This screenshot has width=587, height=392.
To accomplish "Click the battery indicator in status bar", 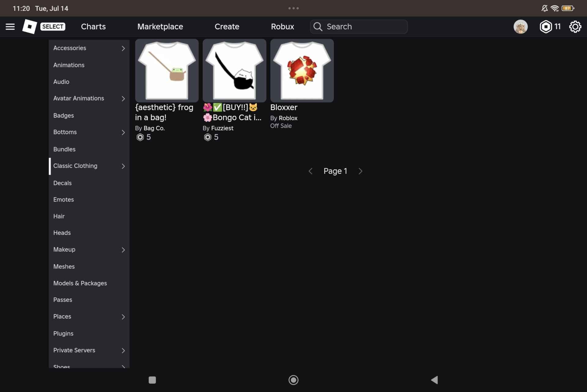I will [568, 8].
